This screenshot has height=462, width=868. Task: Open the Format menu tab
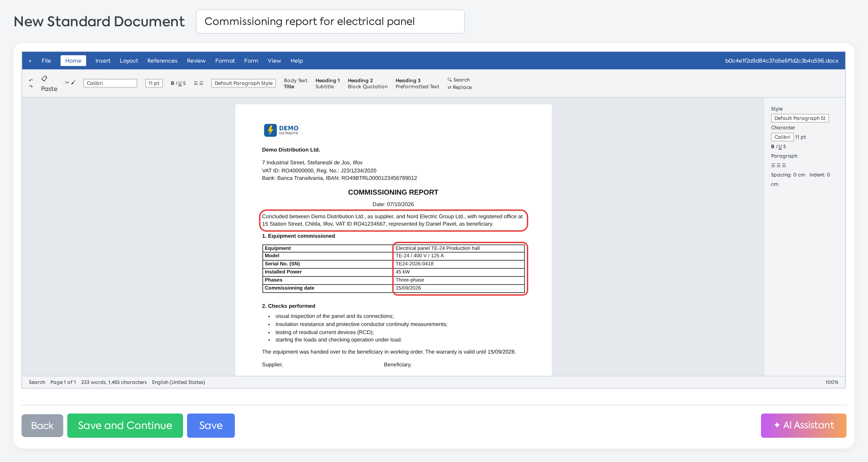click(x=225, y=61)
